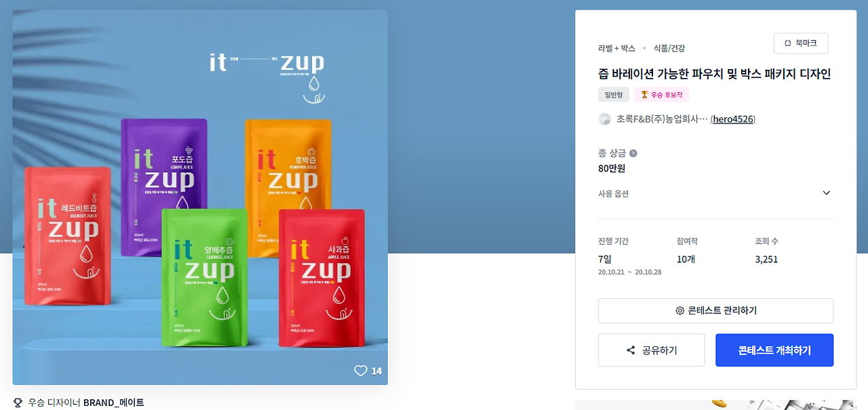Click the trophy icon beside 우승 디자이너
Image resolution: width=868 pixels, height=410 pixels.
[x=18, y=403]
